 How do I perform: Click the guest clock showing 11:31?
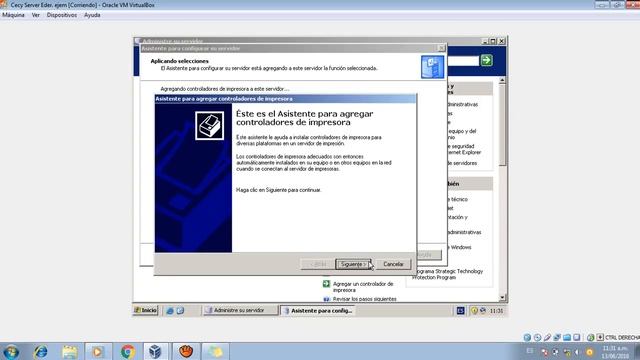496,311
